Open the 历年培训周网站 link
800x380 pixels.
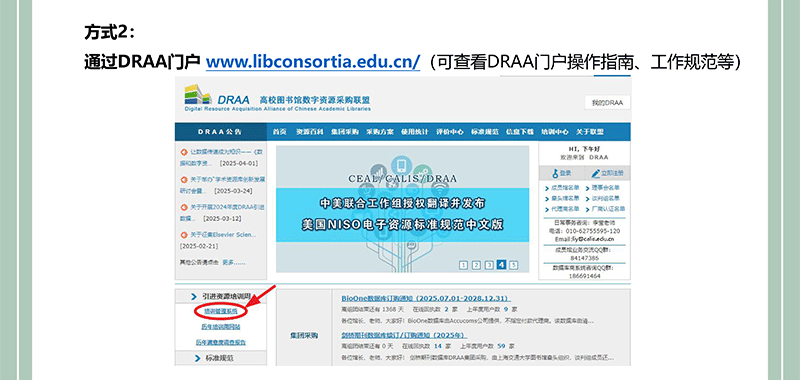tap(220, 326)
